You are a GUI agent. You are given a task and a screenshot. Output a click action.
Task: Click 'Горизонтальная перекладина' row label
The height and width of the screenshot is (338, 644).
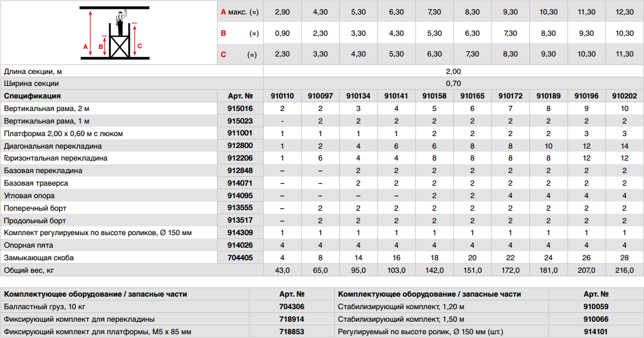(55, 158)
